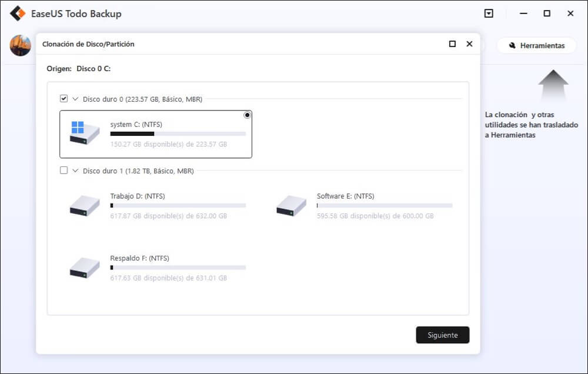The image size is (588, 374).
Task: Click the EaseUS Todo Backup logo icon
Action: click(x=18, y=14)
